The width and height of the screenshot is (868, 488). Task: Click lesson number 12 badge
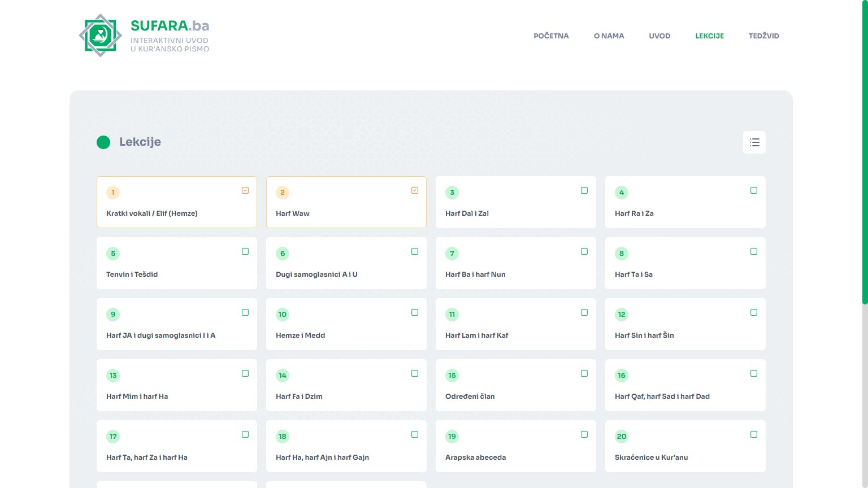point(622,315)
